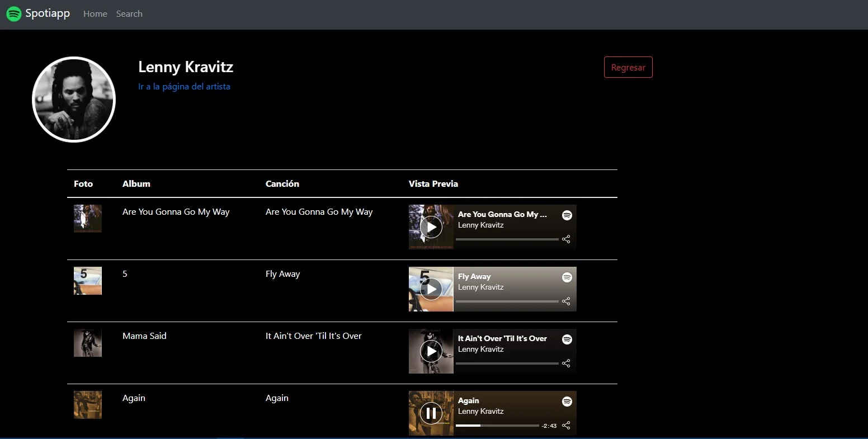Click Spotify icon on Again player

click(x=567, y=402)
